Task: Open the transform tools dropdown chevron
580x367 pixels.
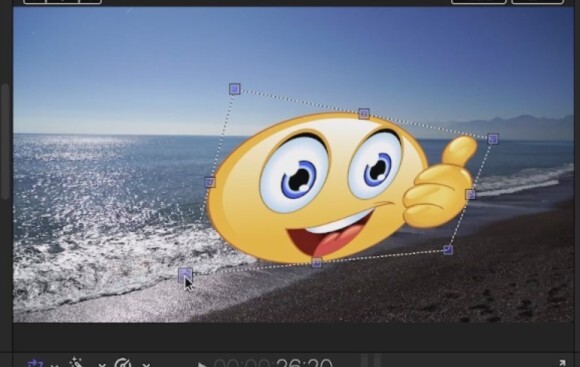Action: point(54,365)
